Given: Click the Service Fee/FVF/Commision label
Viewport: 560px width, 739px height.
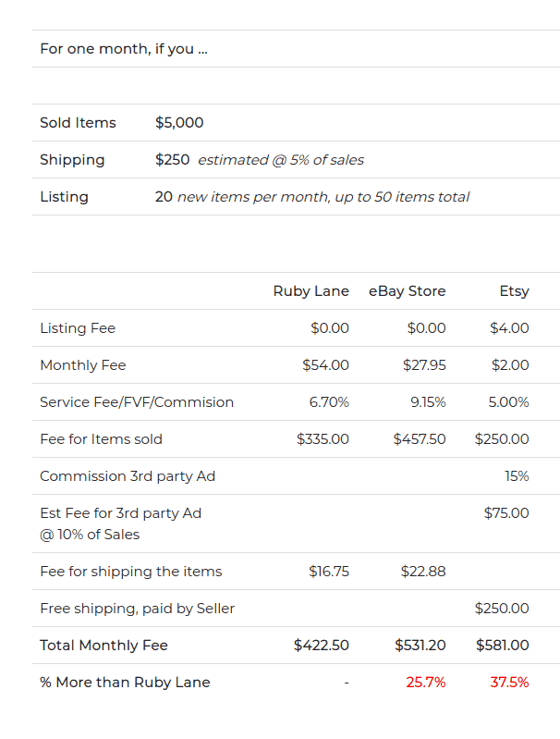Looking at the screenshot, I should click(x=137, y=402).
